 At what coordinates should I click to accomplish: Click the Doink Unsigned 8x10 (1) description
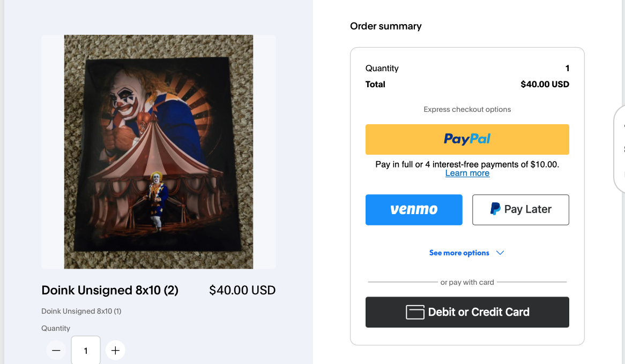[x=81, y=311]
